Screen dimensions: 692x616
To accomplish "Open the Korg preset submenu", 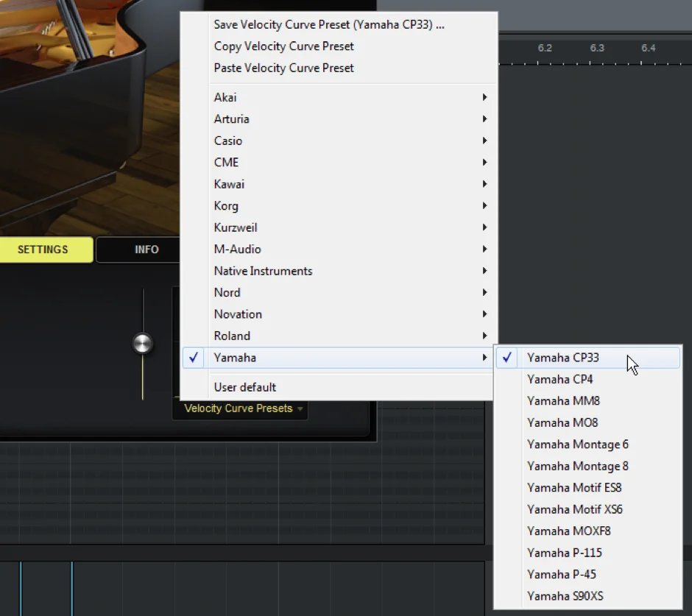I will click(x=339, y=205).
